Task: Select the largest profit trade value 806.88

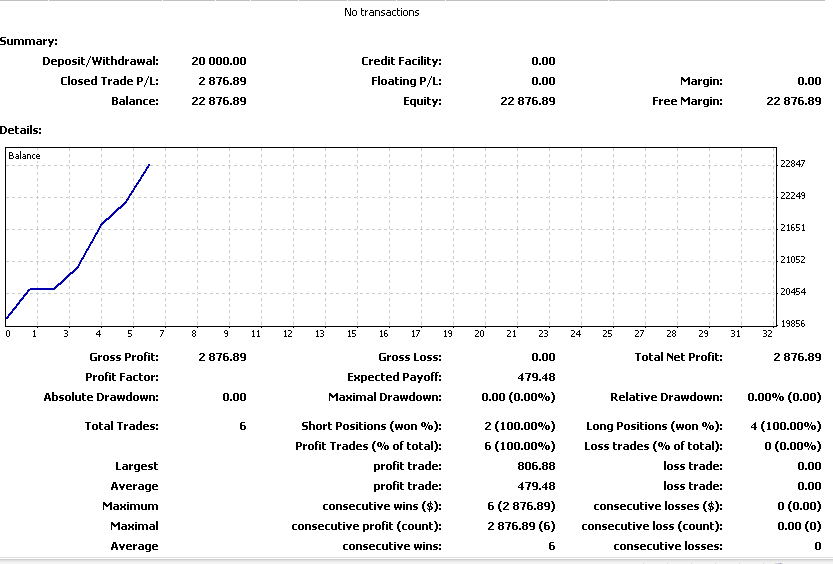Action: 536,466
